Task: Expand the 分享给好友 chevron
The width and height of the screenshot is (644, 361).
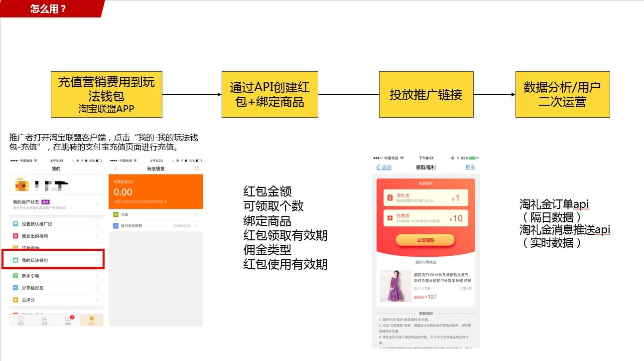Action: pos(96,288)
